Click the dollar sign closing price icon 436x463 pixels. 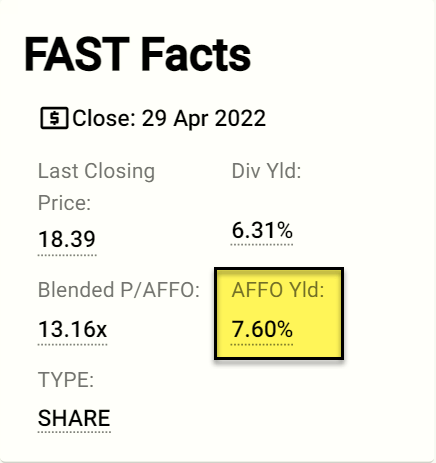click(54, 118)
